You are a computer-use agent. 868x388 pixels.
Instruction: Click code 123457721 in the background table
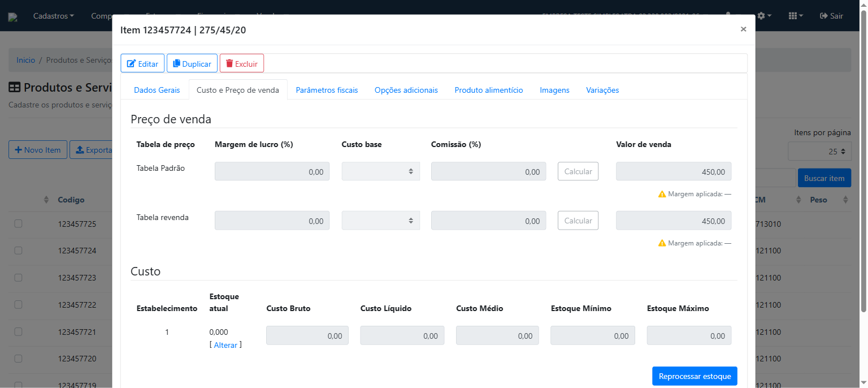77,331
